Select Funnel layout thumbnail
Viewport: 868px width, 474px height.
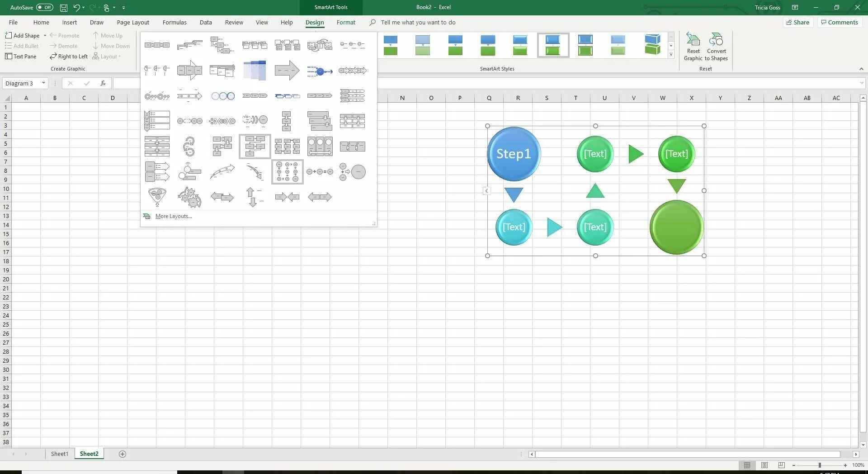point(157,197)
